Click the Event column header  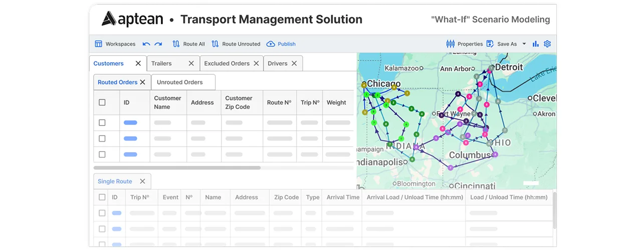(170, 197)
